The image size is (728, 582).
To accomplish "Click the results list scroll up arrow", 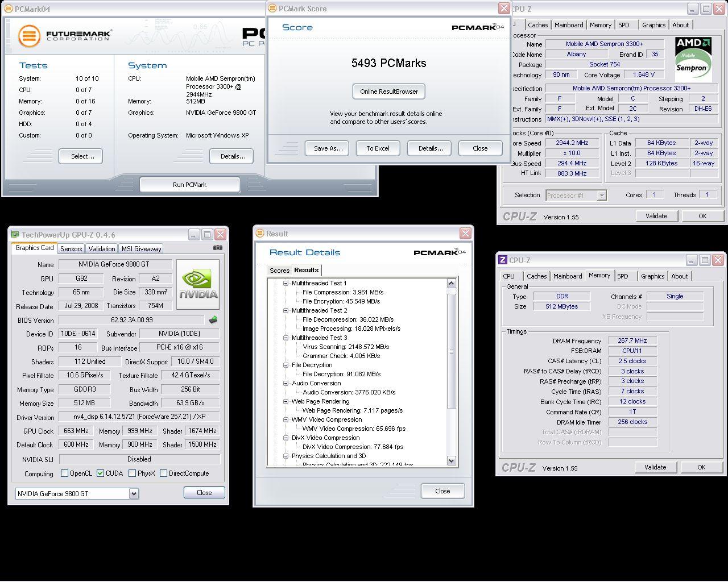I will click(x=452, y=283).
